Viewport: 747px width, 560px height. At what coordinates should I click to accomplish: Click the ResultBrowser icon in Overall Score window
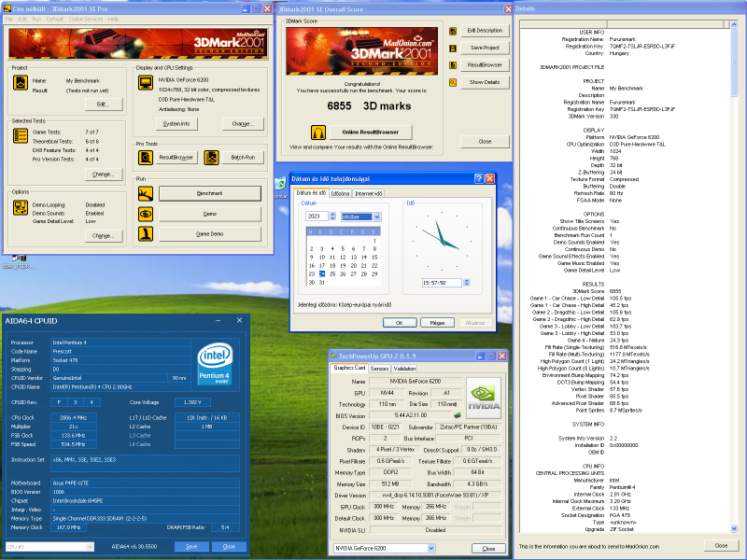point(453,65)
